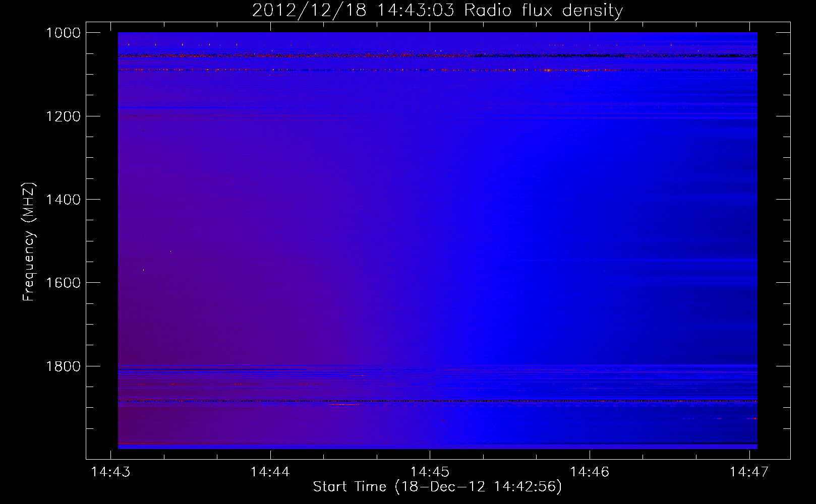Click the 14:43 time tick label
The height and width of the screenshot is (504, 816).
[110, 472]
